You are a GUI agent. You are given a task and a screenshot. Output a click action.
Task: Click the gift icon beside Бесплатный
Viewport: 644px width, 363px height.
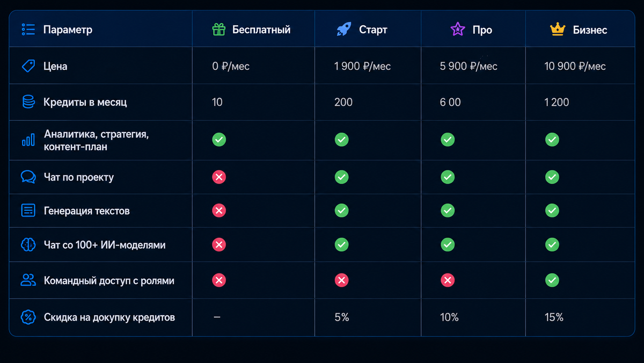(x=219, y=30)
